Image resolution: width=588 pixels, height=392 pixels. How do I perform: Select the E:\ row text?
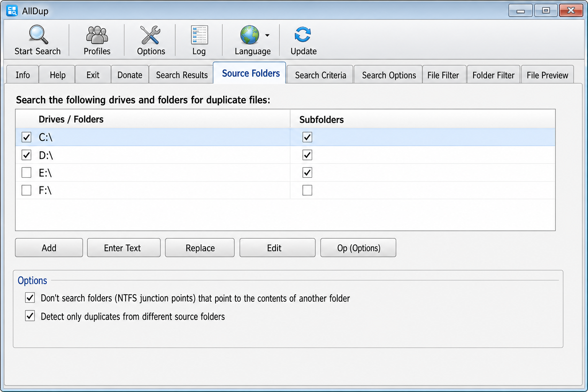click(45, 173)
